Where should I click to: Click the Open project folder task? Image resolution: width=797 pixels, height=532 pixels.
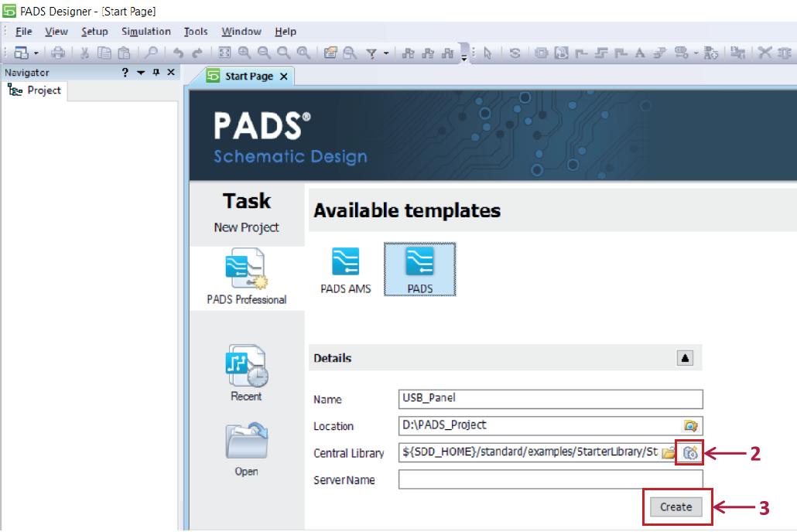click(247, 449)
